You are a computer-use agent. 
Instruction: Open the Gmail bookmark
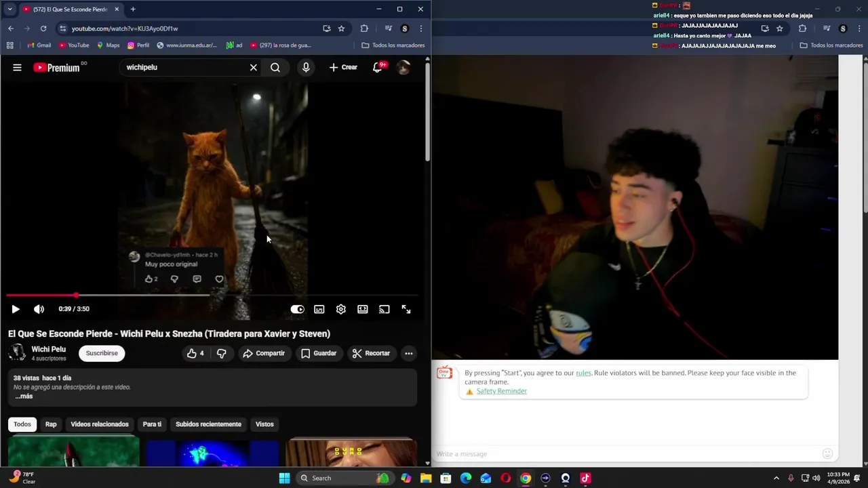click(39, 45)
